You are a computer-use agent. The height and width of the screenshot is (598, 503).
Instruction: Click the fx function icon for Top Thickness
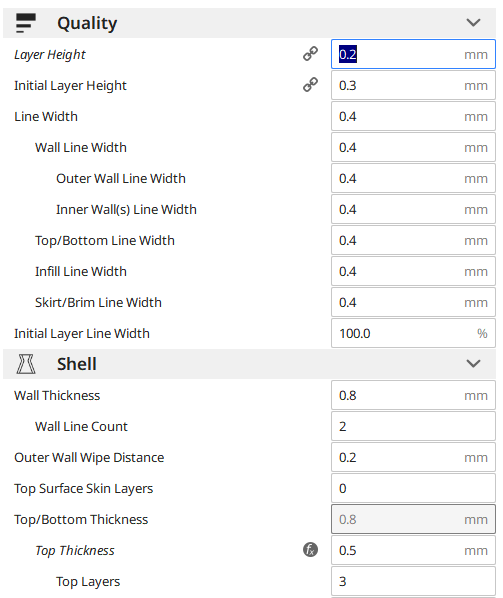(x=310, y=550)
